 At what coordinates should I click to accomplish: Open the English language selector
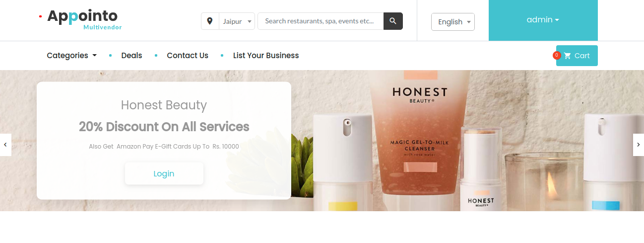pyautogui.click(x=453, y=22)
